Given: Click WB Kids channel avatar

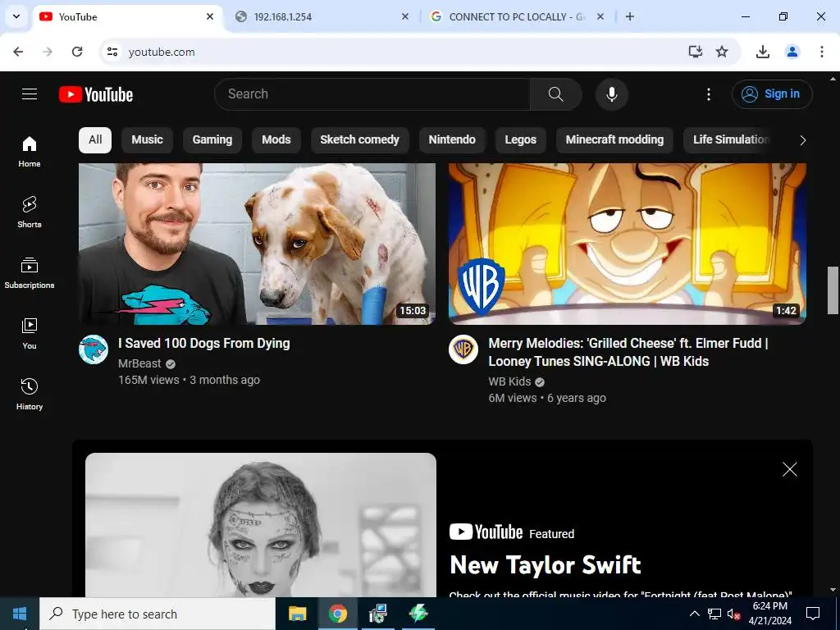Looking at the screenshot, I should point(463,349).
